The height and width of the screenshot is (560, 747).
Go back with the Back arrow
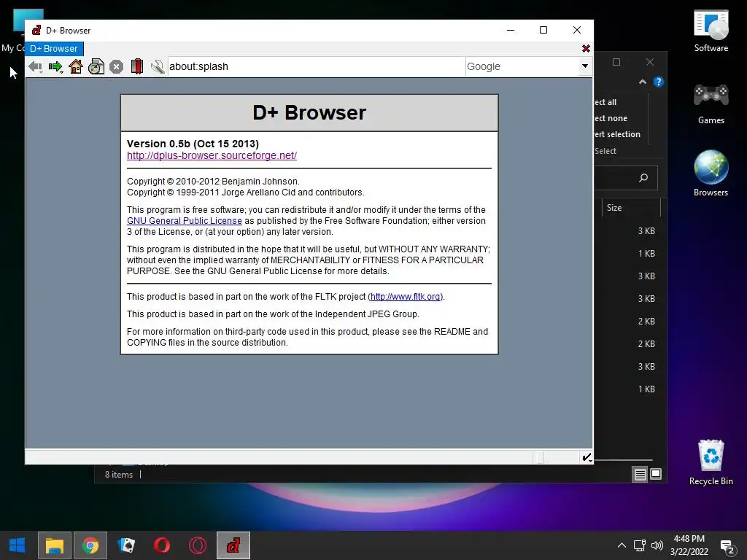click(35, 66)
